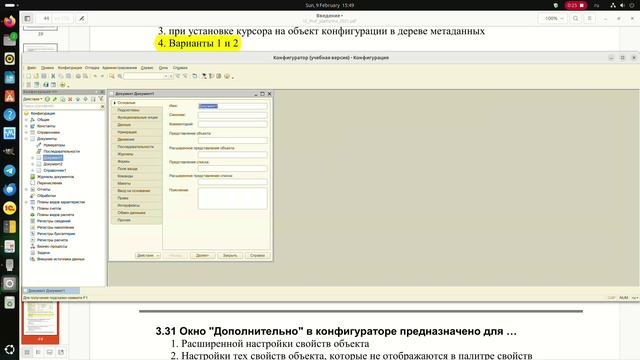Click the Справка button in document dialog
Screen dimensions: 640x360
258,256
